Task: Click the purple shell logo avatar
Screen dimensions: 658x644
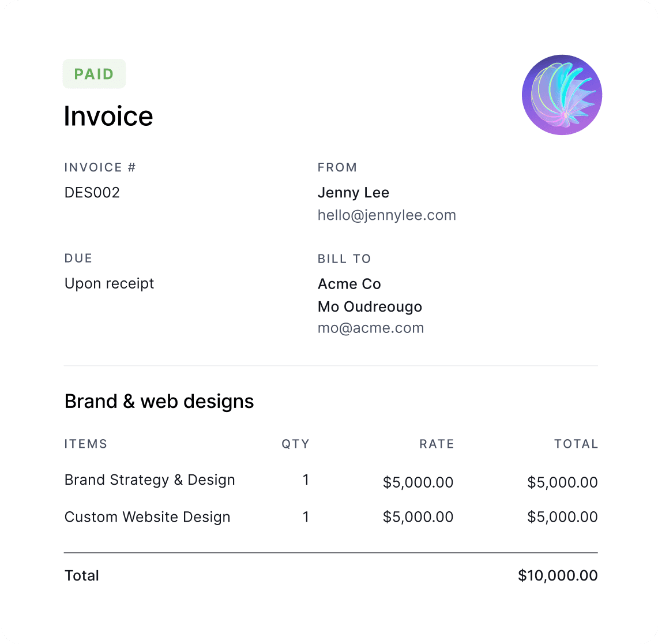Action: click(x=562, y=95)
